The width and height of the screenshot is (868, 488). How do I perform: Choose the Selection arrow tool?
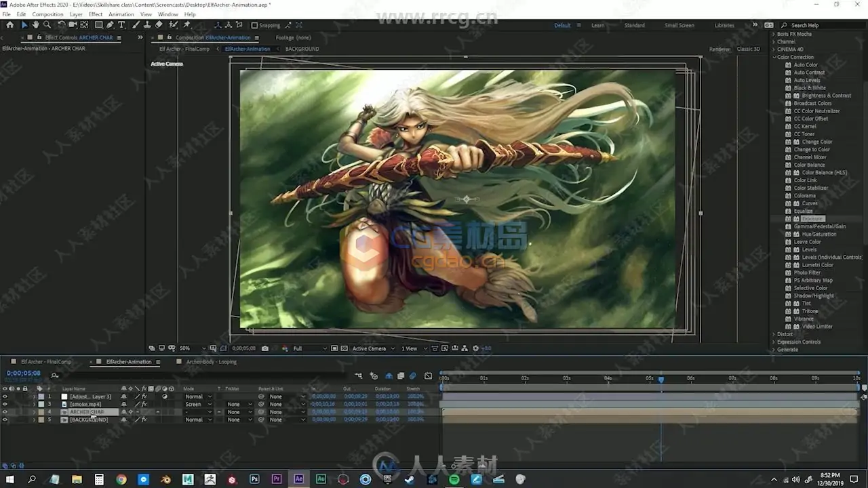(24, 25)
